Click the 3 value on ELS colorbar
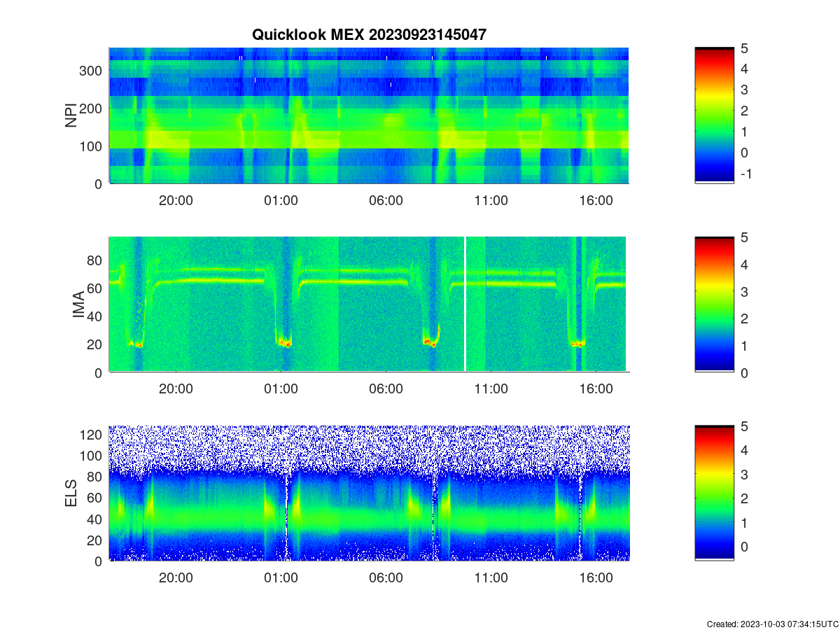840x630 pixels. (x=744, y=475)
